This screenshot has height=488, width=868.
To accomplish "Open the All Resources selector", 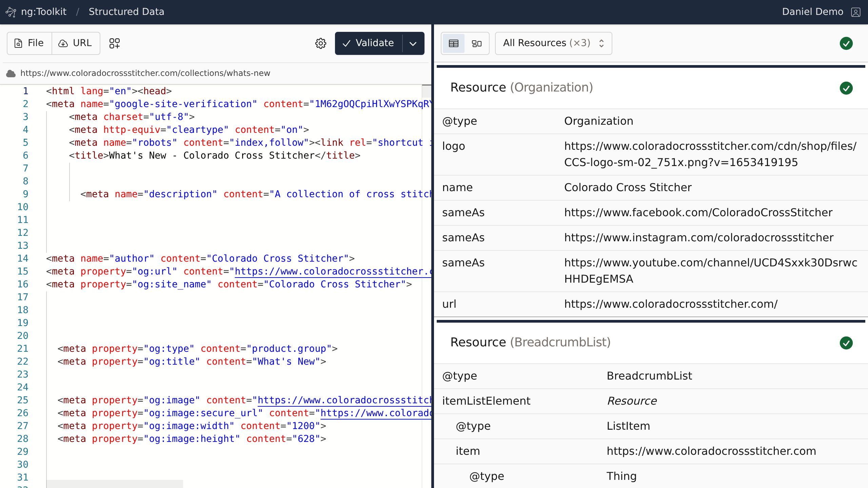I will point(553,43).
